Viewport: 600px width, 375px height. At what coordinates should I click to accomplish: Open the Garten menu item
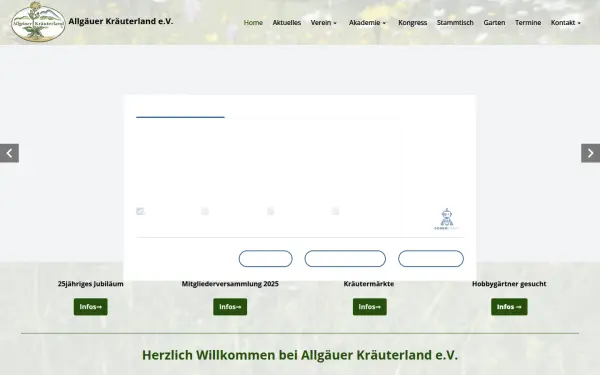point(494,23)
